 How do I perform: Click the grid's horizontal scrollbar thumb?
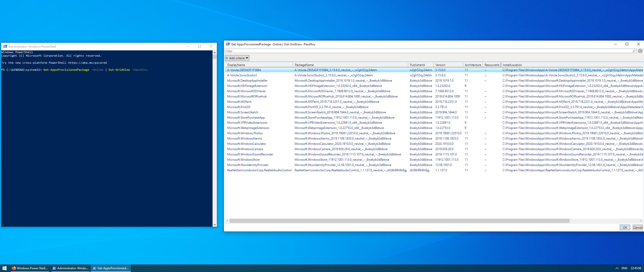click(399, 221)
